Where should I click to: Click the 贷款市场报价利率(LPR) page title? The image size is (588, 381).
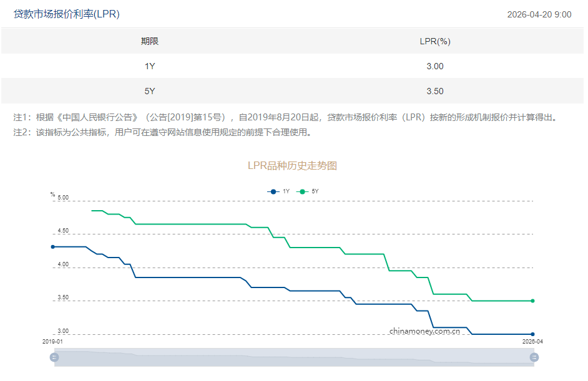(x=66, y=14)
